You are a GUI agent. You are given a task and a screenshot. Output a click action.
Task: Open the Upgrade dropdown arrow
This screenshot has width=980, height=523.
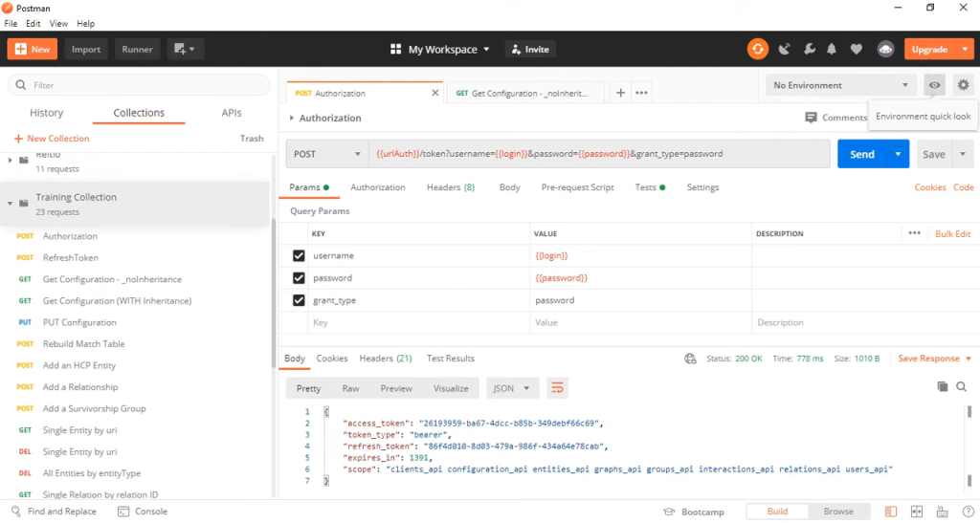tap(965, 50)
